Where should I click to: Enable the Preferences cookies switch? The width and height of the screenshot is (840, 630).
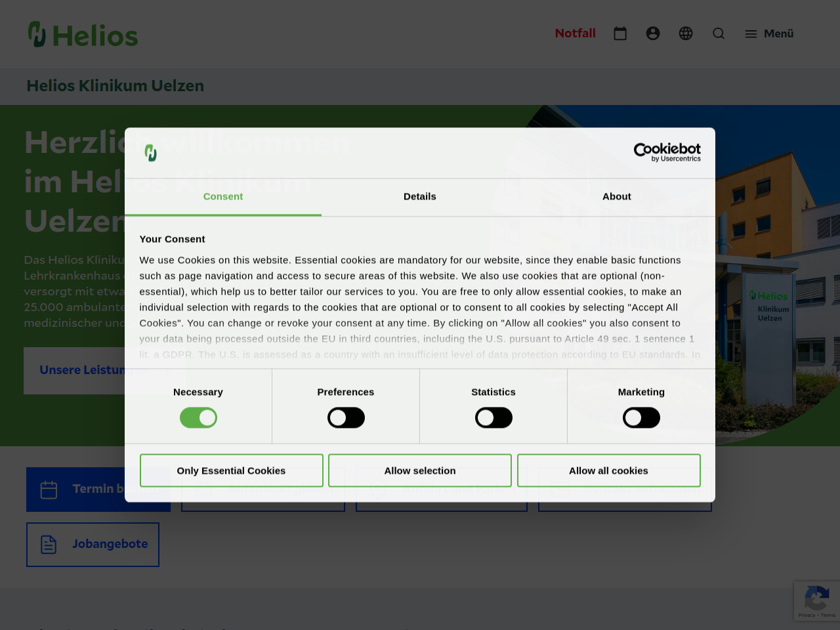pos(346,418)
